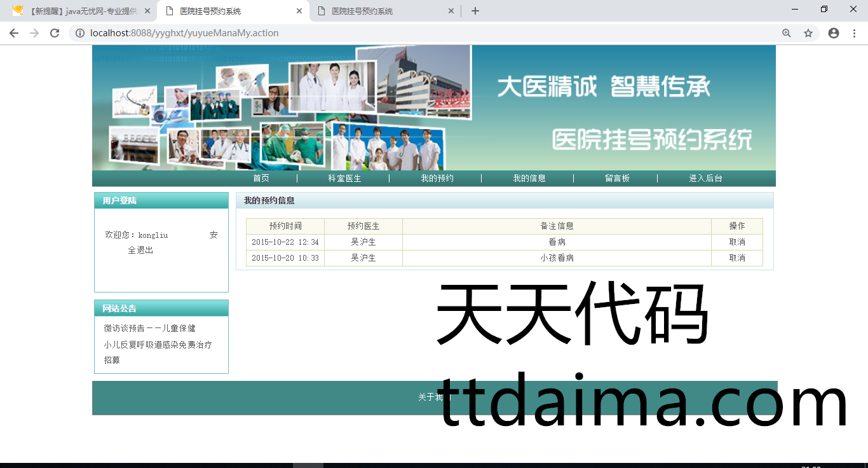Cancel the 2015-10-22 appointment
This screenshot has height=468, width=868.
click(x=737, y=242)
